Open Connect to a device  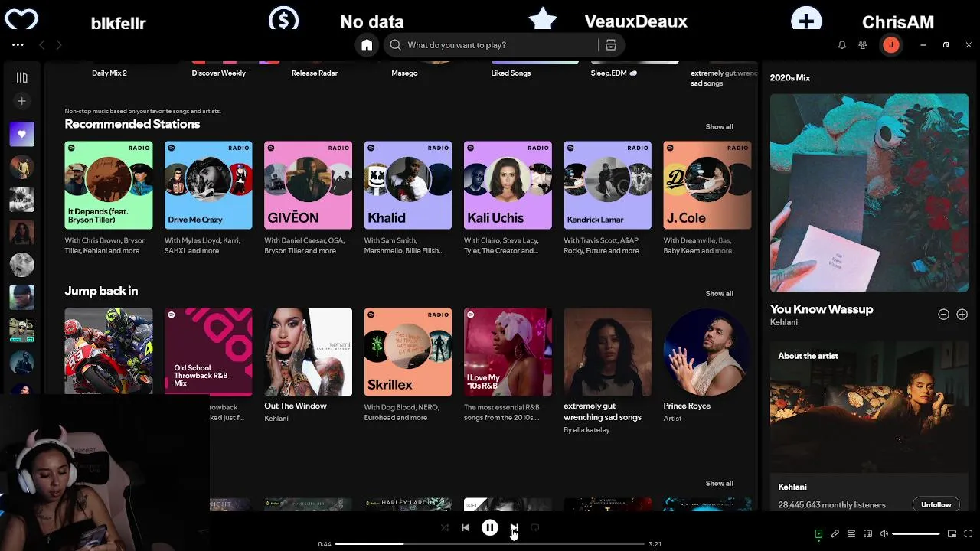point(868,534)
